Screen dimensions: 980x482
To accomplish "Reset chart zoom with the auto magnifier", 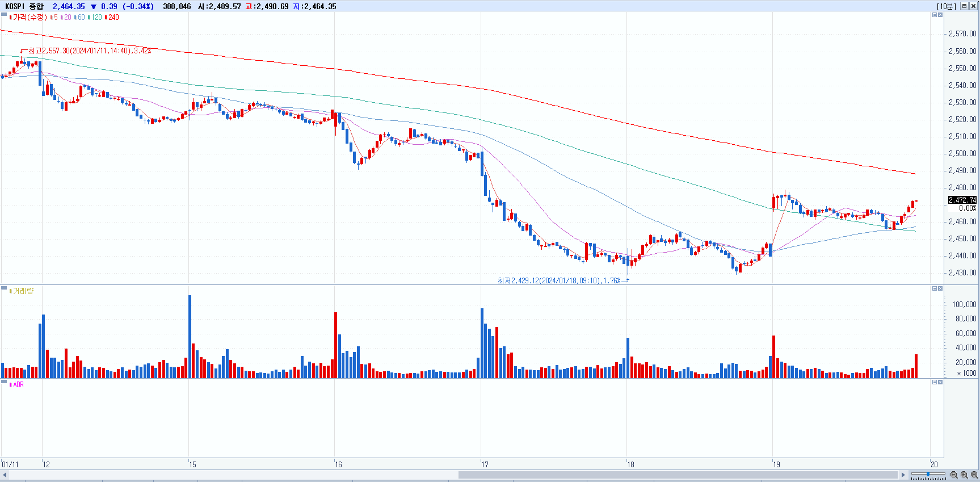I will click(x=974, y=475).
